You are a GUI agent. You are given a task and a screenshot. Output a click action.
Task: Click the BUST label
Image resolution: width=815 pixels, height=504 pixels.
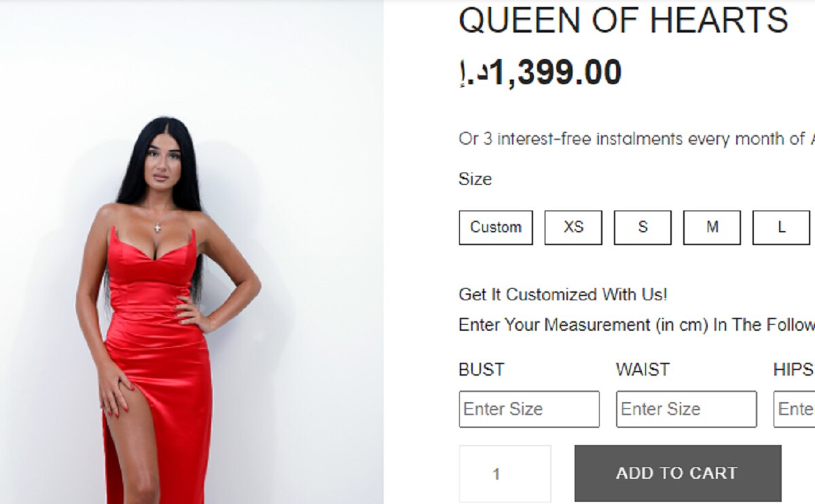click(x=482, y=370)
